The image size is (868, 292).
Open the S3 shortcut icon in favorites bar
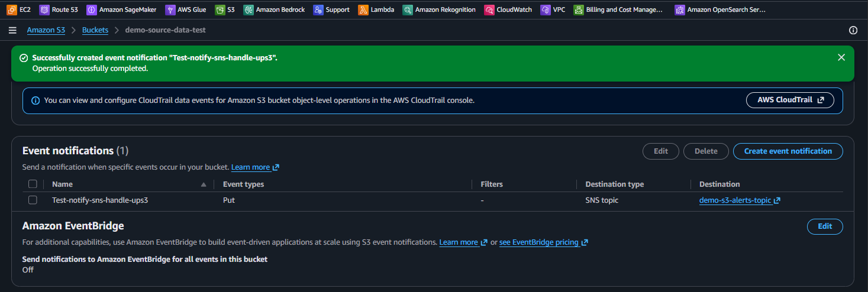pos(220,9)
